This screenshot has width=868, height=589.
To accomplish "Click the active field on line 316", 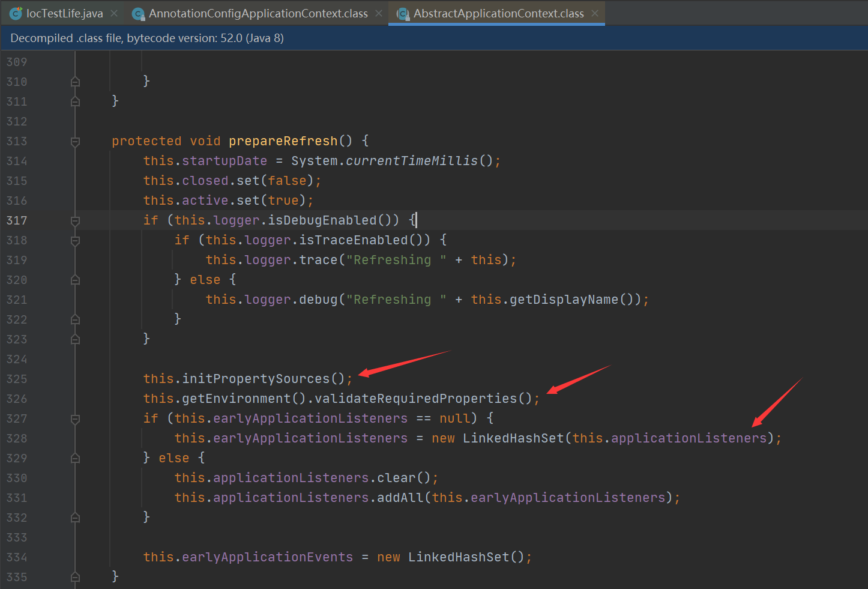I will pos(205,201).
